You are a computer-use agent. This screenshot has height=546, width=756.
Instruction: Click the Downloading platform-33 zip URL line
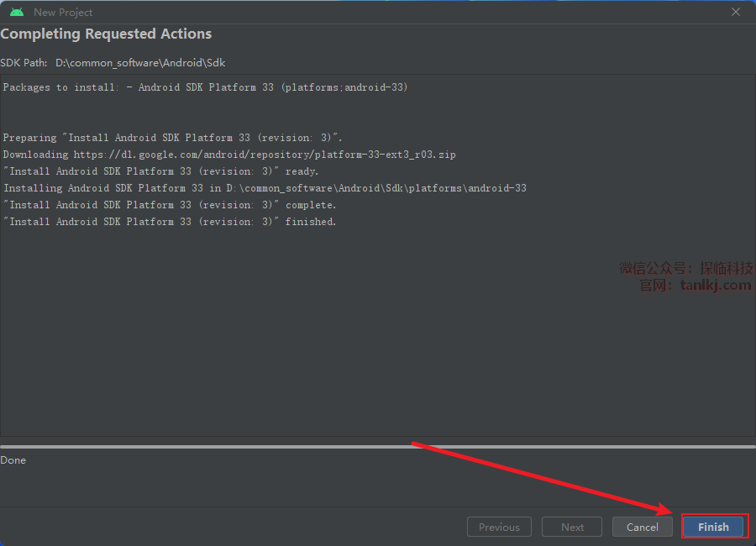pyautogui.click(x=229, y=155)
